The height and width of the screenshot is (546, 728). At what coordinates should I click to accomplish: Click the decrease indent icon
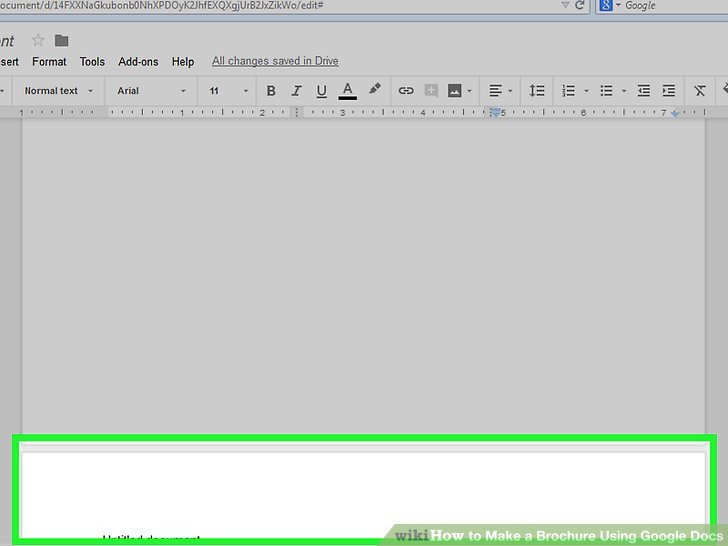click(644, 91)
